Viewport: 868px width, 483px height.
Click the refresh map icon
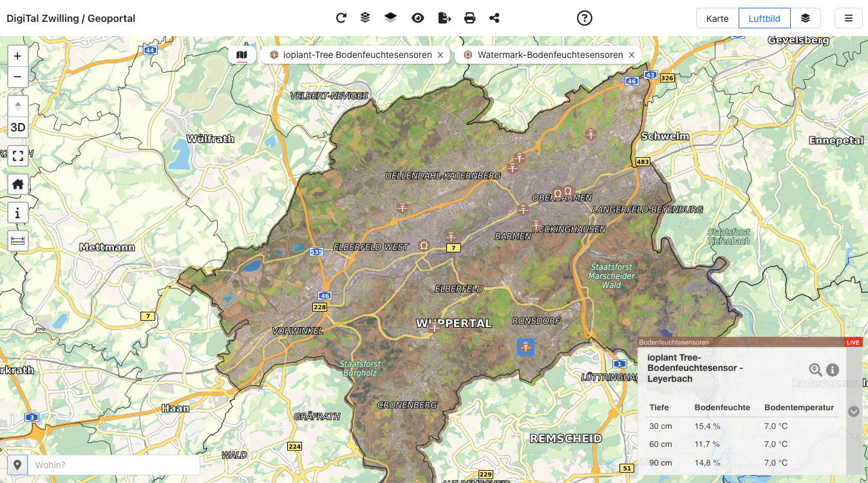click(x=341, y=18)
